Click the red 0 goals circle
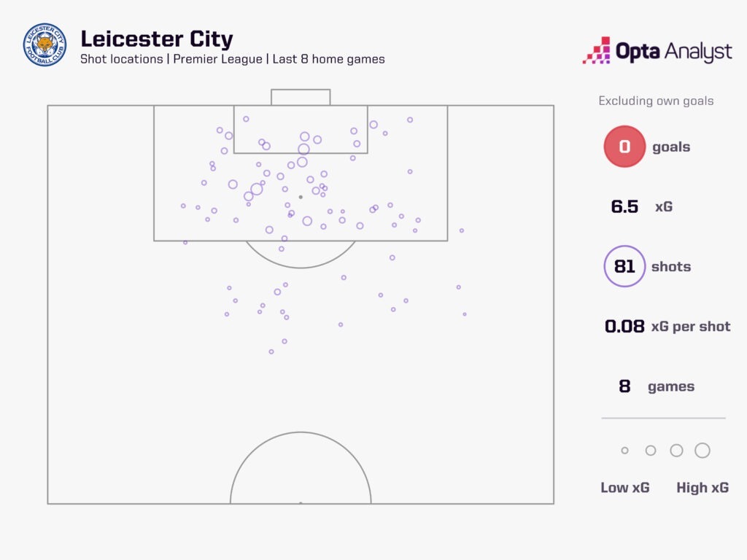 point(624,147)
